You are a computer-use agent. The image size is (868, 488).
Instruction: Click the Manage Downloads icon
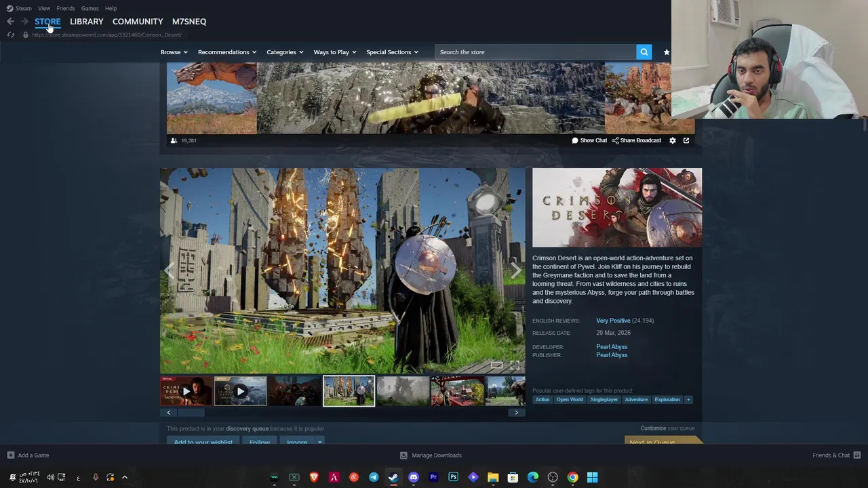(403, 455)
